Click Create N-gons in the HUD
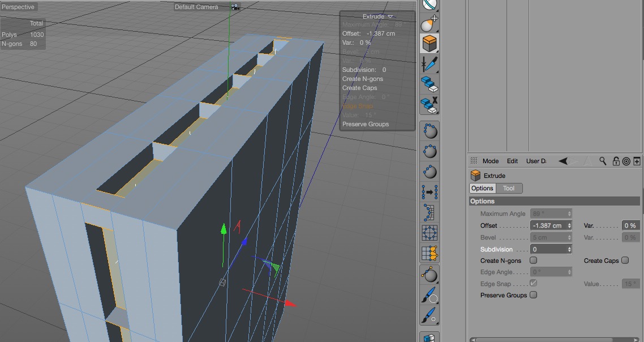 pos(362,79)
